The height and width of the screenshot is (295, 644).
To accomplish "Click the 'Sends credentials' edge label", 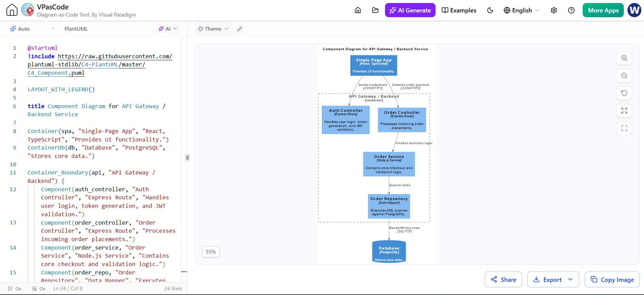I will 373,85.
